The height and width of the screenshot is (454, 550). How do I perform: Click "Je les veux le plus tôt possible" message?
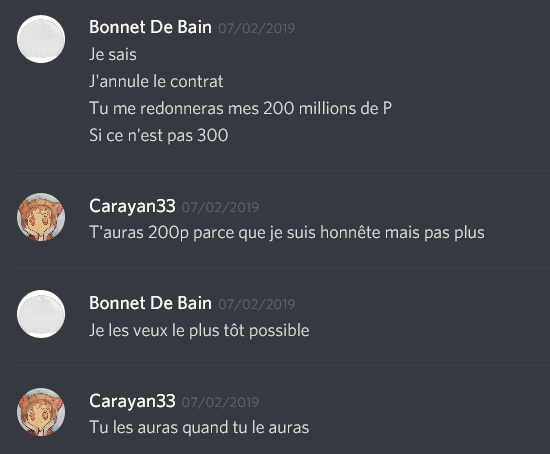(199, 331)
